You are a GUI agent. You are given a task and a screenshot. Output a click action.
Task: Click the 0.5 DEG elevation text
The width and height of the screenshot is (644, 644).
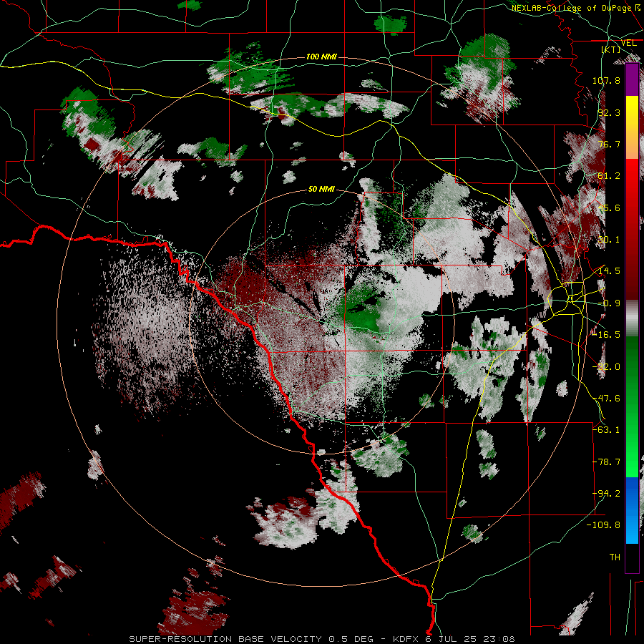(x=351, y=639)
